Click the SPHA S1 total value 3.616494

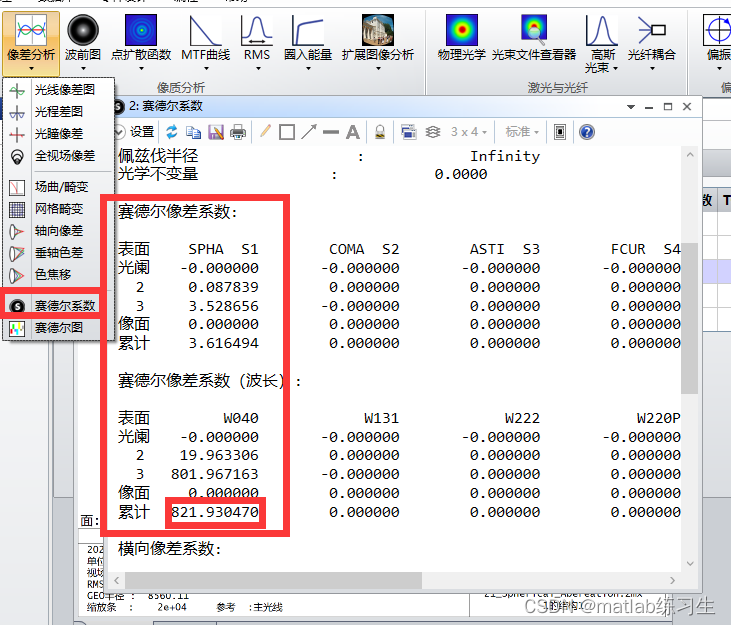pos(223,343)
